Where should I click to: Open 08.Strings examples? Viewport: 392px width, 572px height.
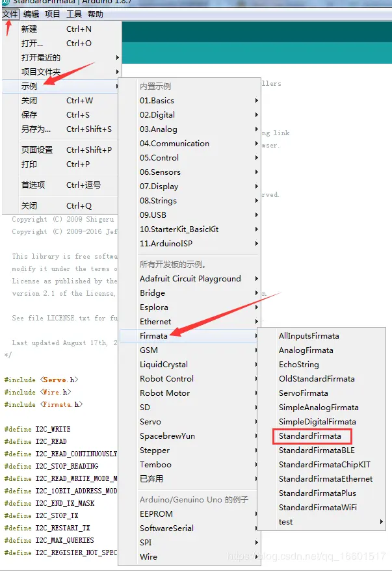pos(189,201)
